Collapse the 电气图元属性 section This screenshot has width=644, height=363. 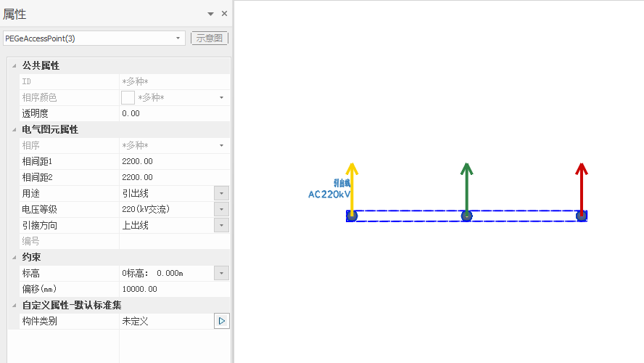[x=15, y=129]
